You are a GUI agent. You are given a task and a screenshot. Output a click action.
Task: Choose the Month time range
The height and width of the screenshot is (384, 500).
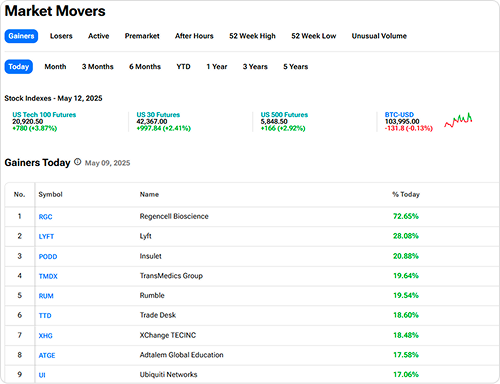[55, 67]
